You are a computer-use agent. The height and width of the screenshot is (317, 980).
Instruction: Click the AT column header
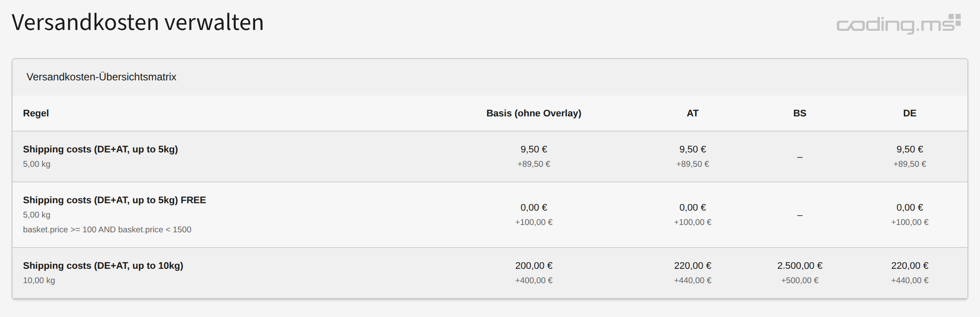click(x=692, y=113)
